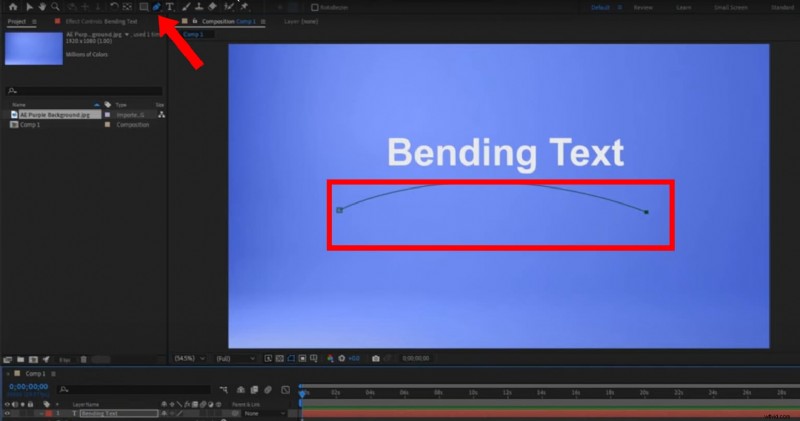Select the Rectangle shape tool

pyautogui.click(x=144, y=7)
